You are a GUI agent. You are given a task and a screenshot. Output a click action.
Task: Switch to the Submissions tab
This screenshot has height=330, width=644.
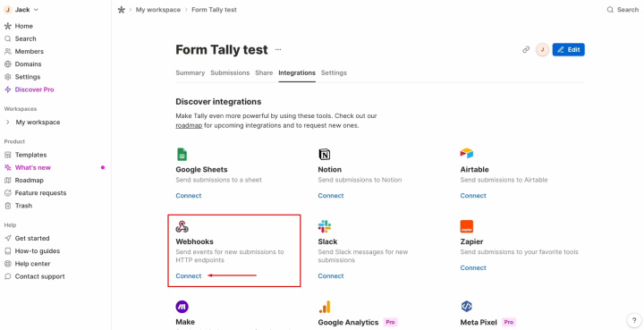[x=230, y=72]
